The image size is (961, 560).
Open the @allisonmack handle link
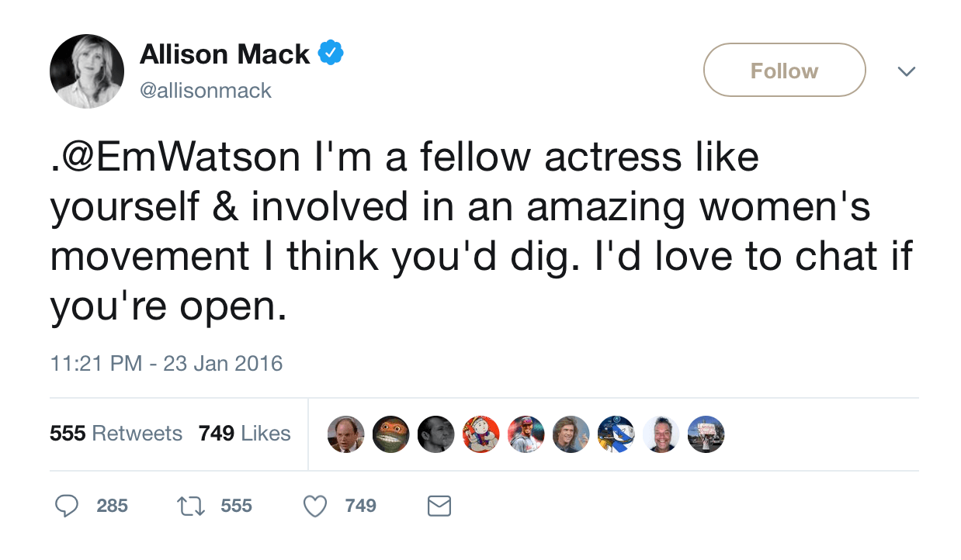tap(206, 91)
